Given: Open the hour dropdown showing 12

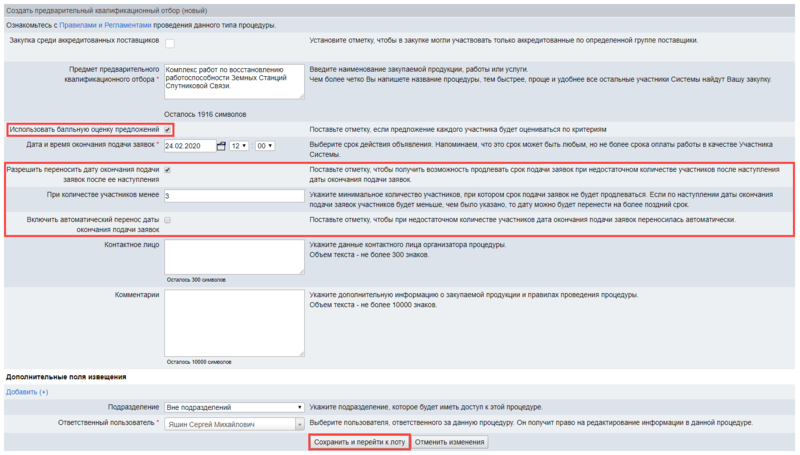Looking at the screenshot, I should coord(240,146).
